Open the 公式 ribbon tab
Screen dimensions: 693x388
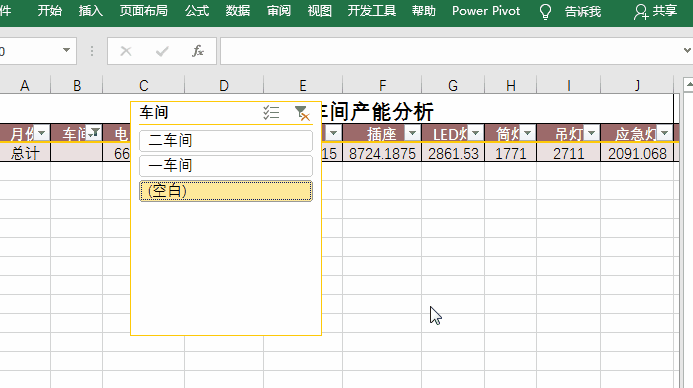coord(197,11)
